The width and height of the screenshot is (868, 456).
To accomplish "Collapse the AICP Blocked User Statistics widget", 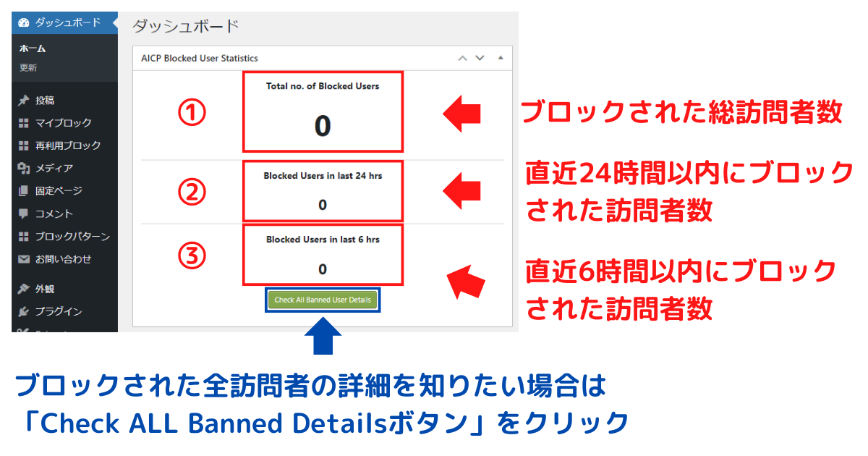I will click(500, 58).
